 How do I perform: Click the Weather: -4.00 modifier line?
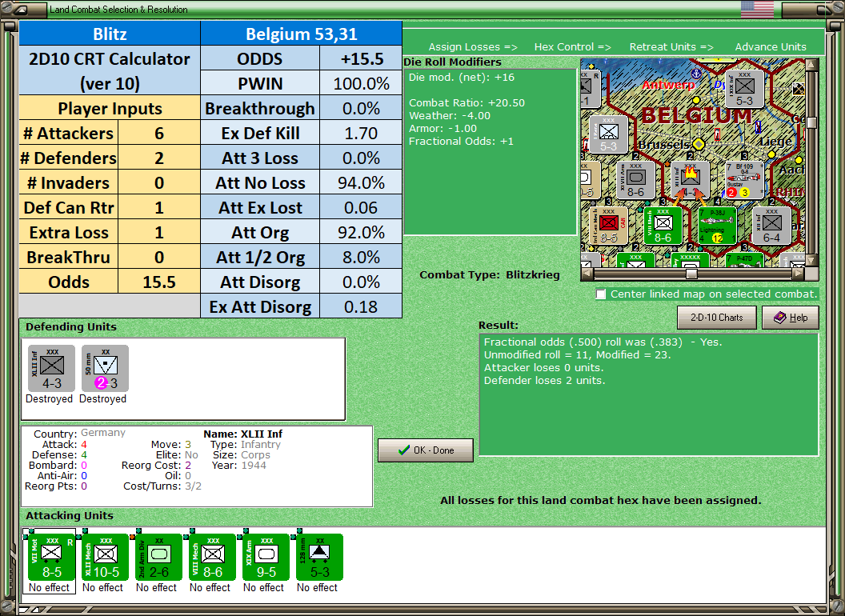(x=450, y=115)
